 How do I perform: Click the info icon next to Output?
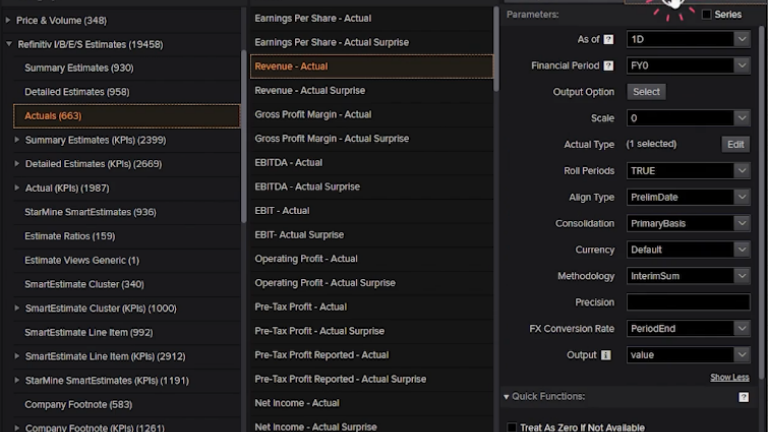(x=606, y=355)
